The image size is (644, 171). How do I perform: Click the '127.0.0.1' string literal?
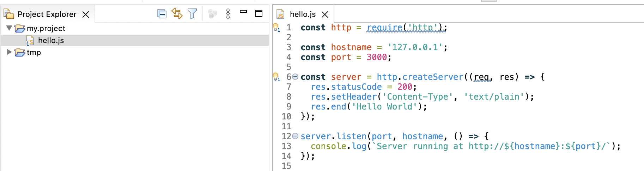point(415,47)
